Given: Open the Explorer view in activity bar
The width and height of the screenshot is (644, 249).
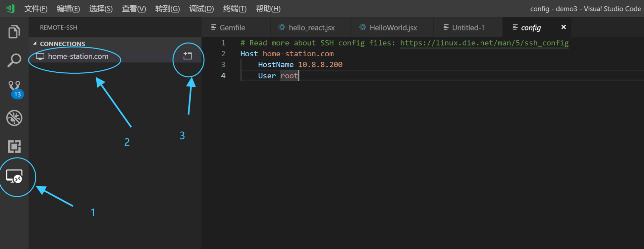Looking at the screenshot, I should [14, 32].
